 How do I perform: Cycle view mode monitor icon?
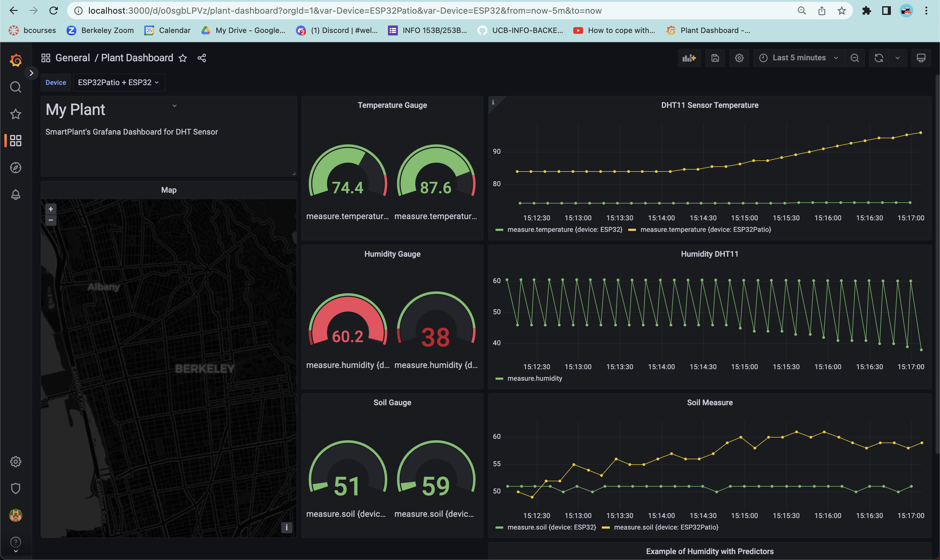pos(921,58)
